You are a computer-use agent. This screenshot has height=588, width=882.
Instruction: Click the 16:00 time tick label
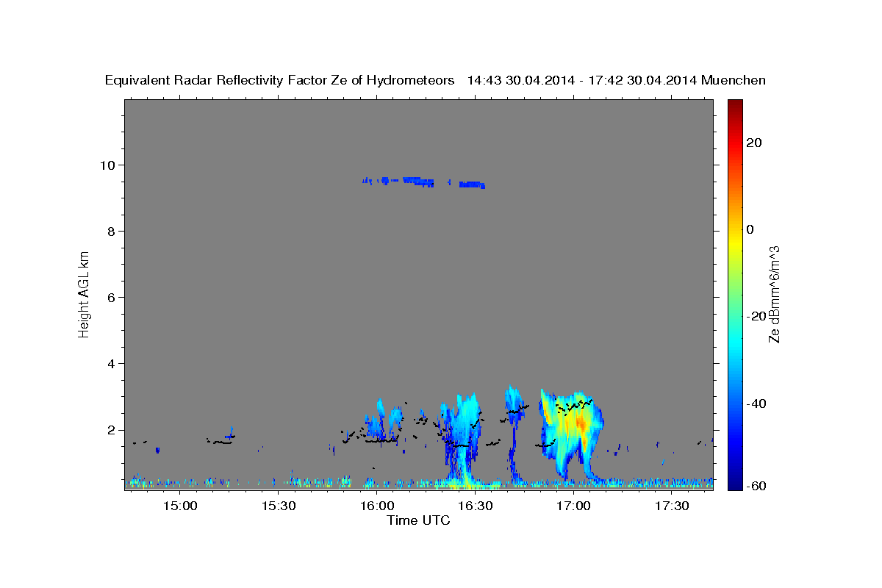[376, 506]
